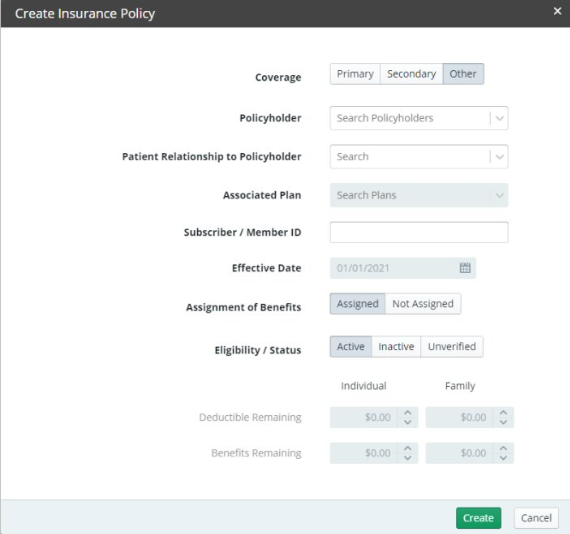This screenshot has height=534, width=570.
Task: Increase Individual Benefits Remaining with up arrow
Action: point(408,448)
